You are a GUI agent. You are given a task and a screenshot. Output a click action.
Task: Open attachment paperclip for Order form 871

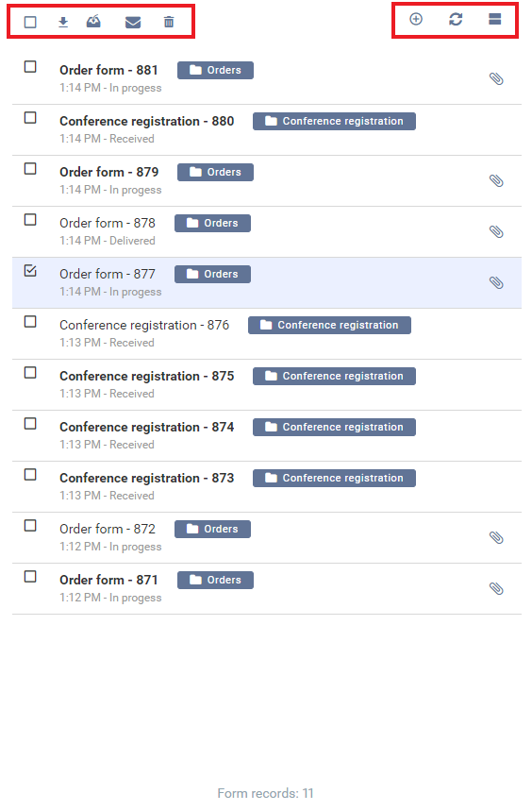496,588
